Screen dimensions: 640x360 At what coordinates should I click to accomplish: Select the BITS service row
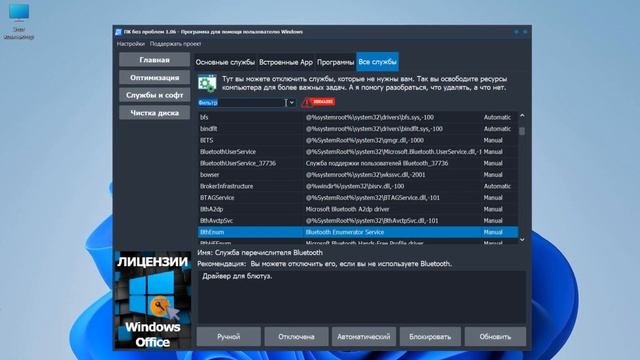(358, 140)
